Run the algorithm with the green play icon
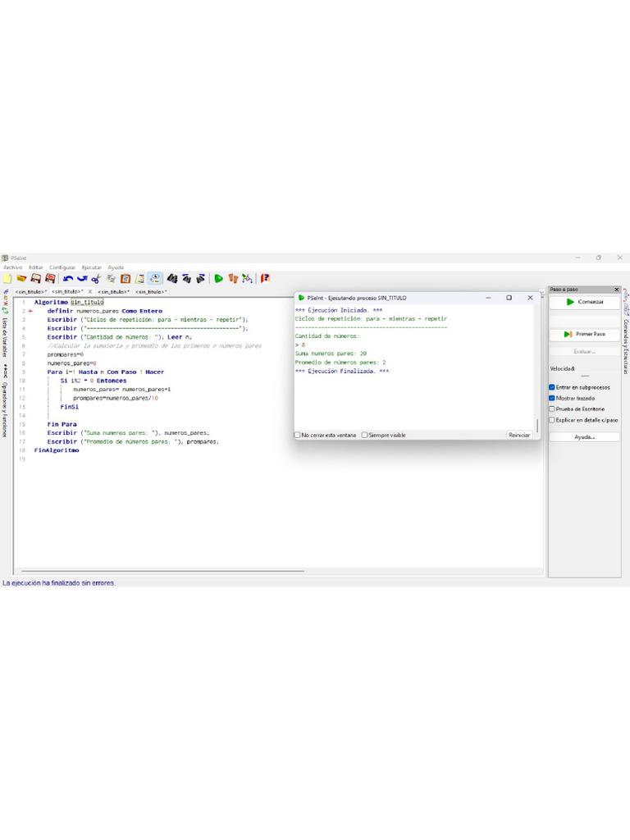630x840 pixels. pos(219,279)
